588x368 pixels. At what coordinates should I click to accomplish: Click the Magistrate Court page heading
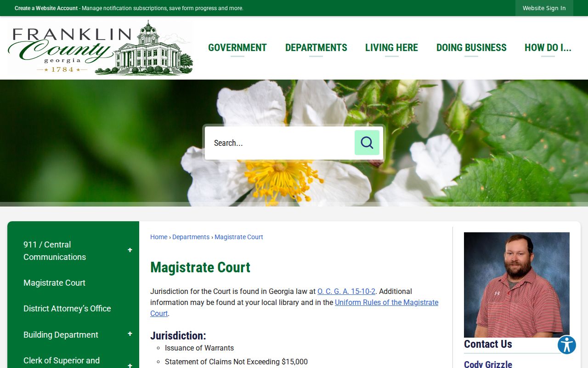200,267
